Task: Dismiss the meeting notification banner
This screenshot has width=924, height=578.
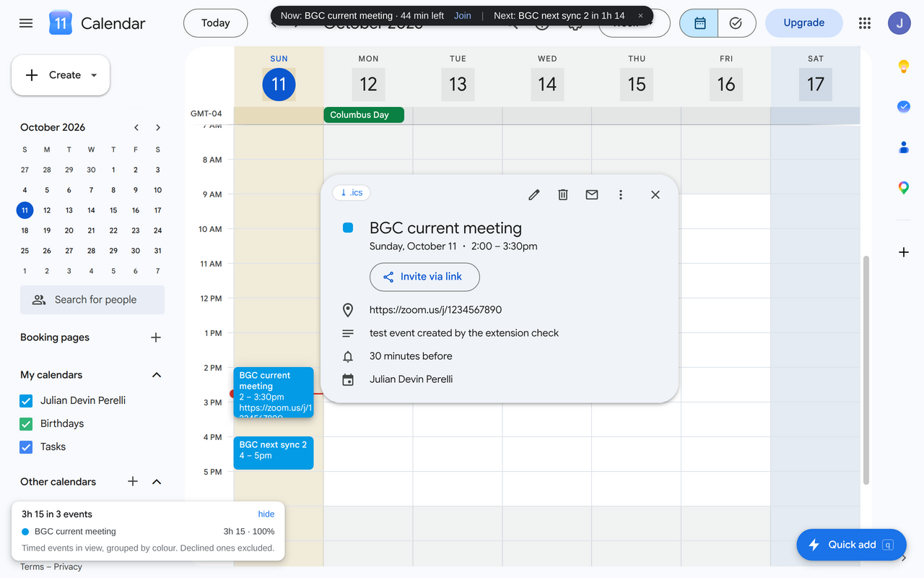Action: (x=640, y=16)
